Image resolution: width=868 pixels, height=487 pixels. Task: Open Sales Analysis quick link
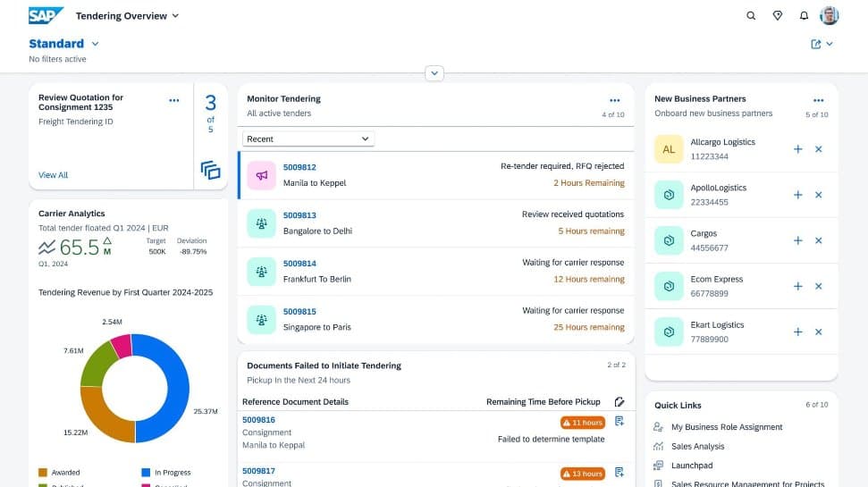697,447
